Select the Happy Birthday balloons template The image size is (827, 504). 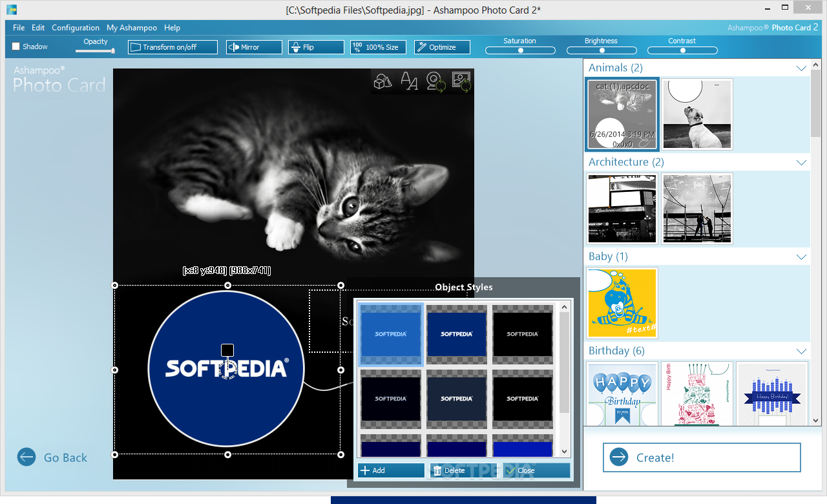coord(622,394)
